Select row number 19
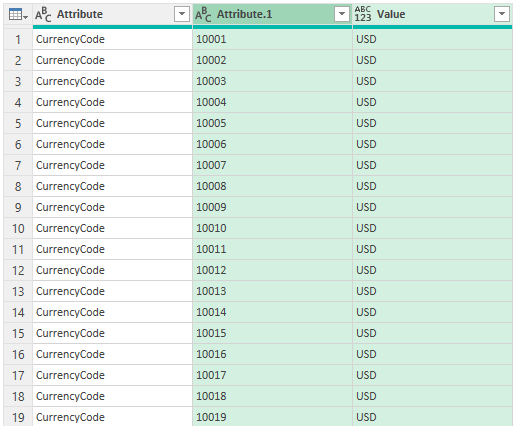Image resolution: width=514 pixels, height=426 pixels. pos(18,417)
